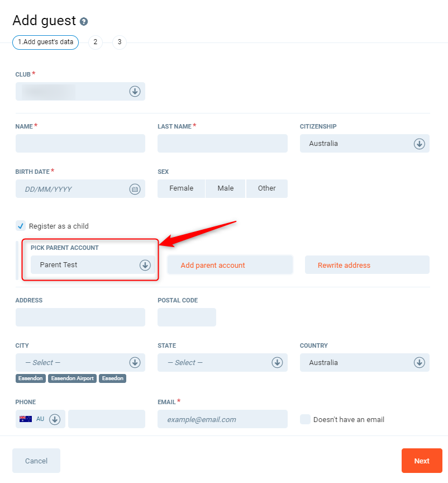Click into the Email input field
The height and width of the screenshot is (483, 448).
tap(222, 419)
